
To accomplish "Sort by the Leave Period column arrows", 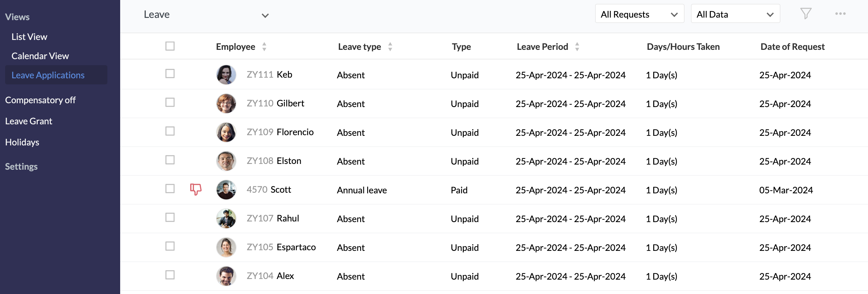I will click(577, 47).
